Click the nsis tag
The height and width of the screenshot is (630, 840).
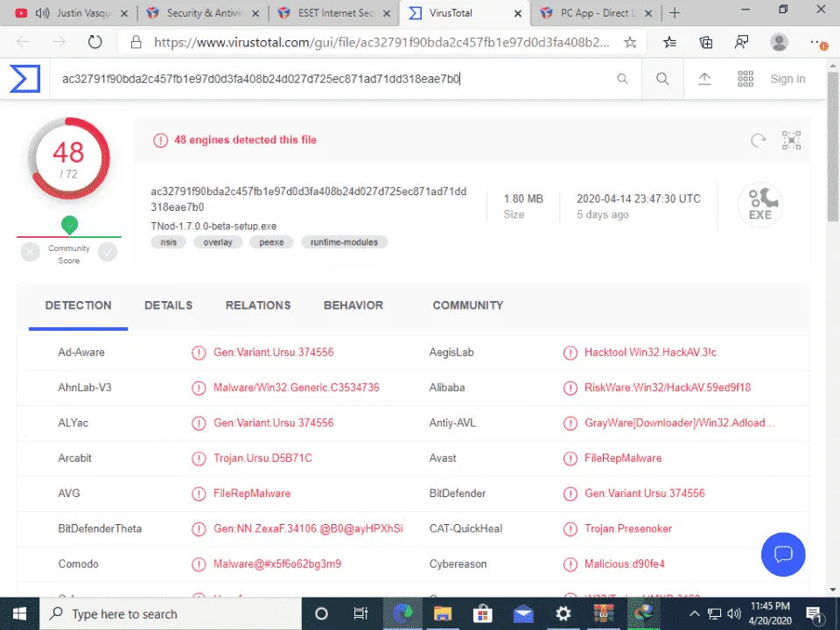[x=168, y=242]
